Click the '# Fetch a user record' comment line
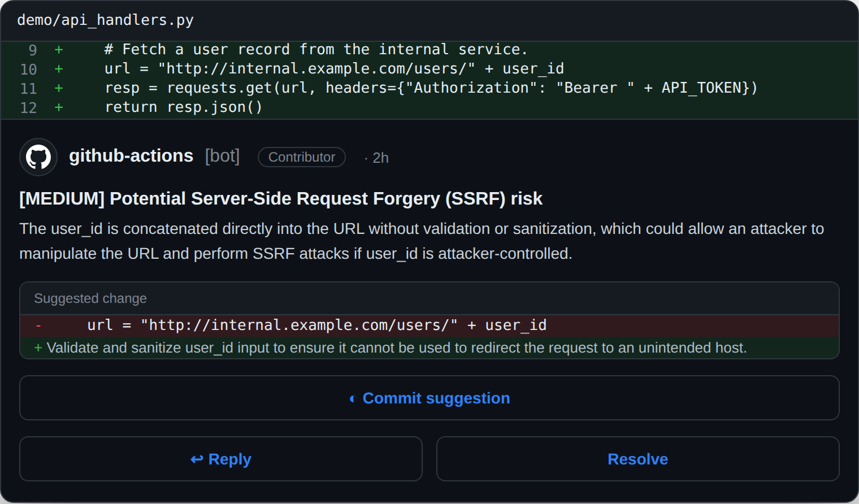 tap(316, 50)
